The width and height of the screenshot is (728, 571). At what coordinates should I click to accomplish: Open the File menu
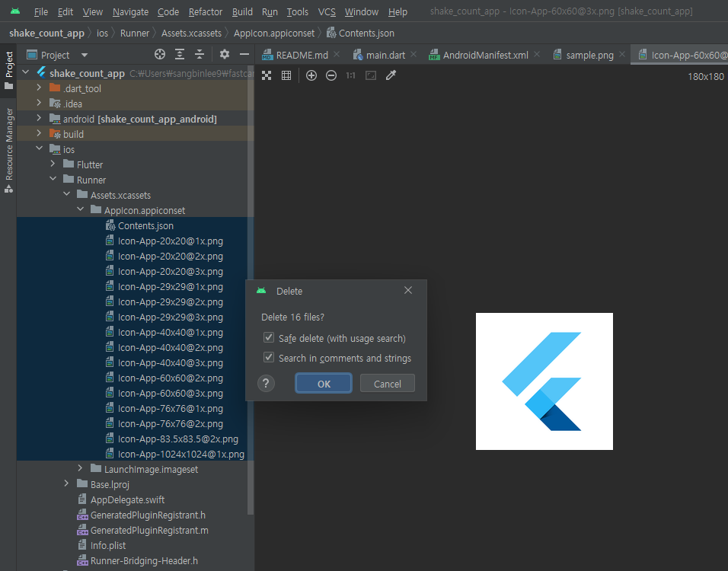(41, 11)
